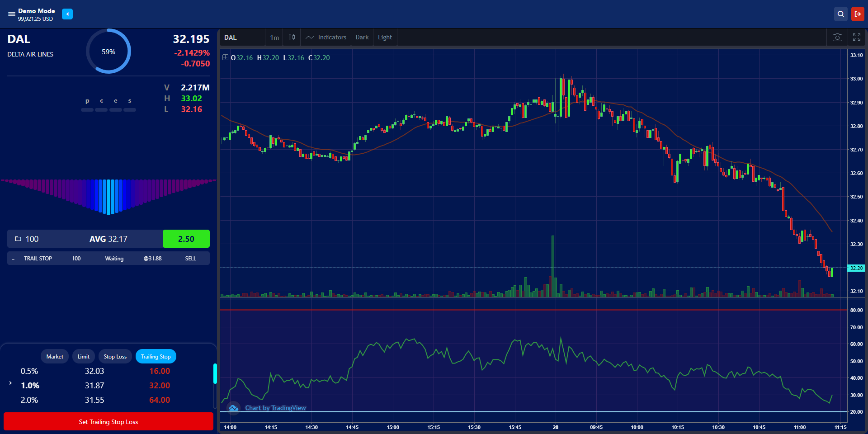Click the @31.88 trail stop price
Viewport: 868px width, 434px height.
coord(153,259)
